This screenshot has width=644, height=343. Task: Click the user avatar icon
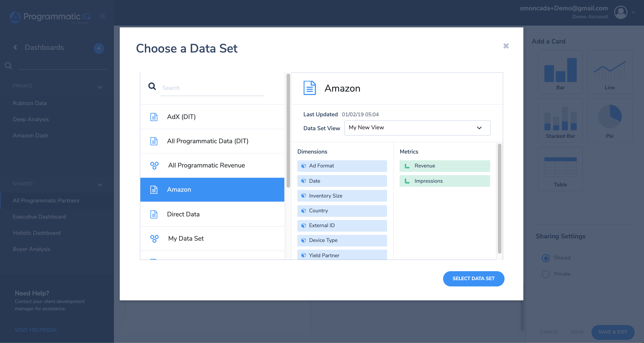click(x=620, y=12)
